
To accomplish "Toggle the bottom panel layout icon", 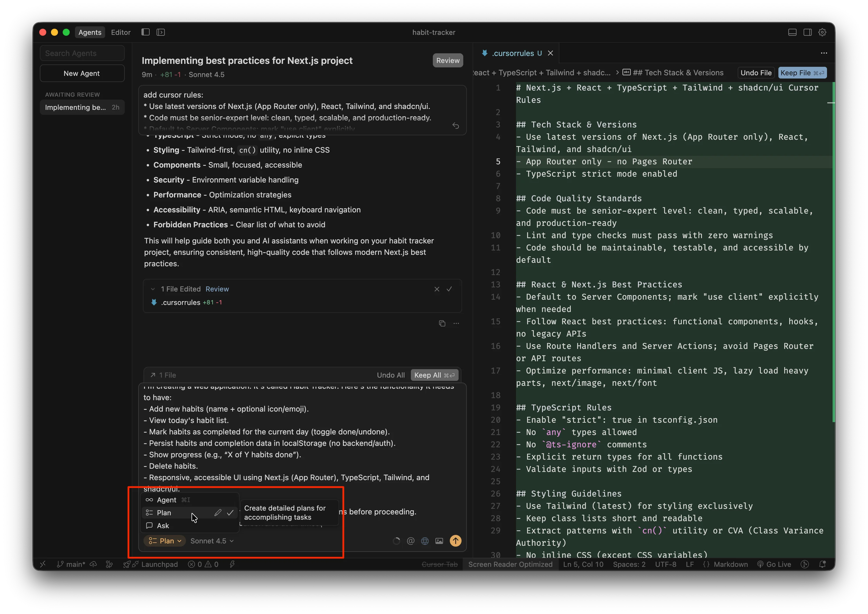I will 792,32.
